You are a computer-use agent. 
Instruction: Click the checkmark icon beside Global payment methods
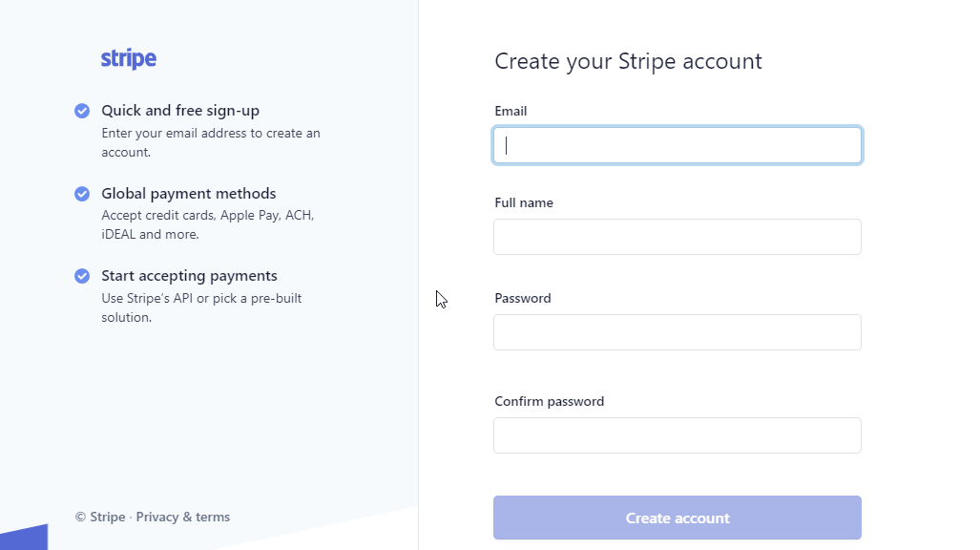coord(82,194)
